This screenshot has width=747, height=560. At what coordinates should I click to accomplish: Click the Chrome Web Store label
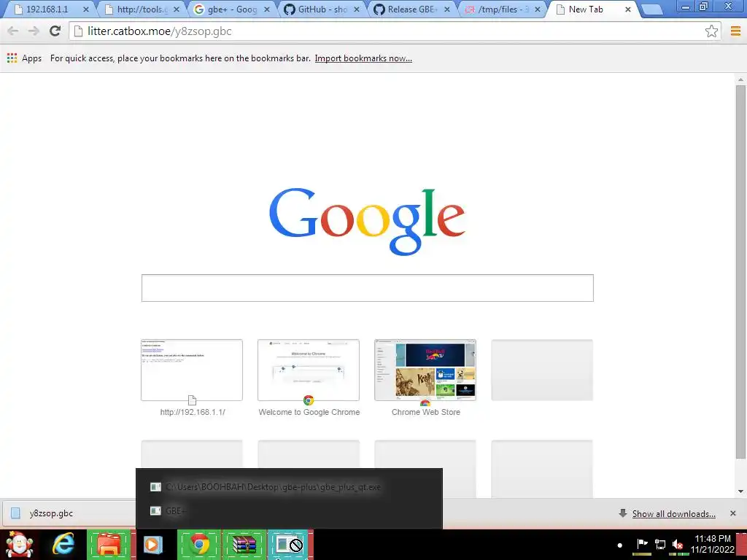(425, 412)
